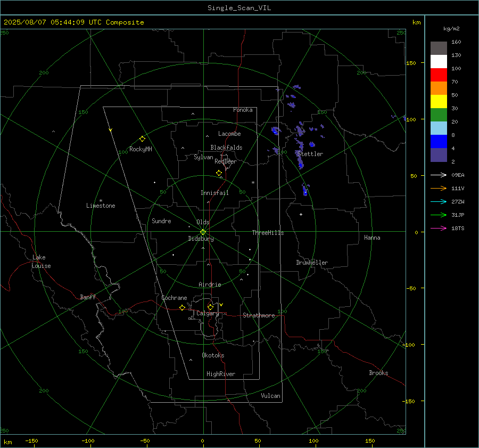The image size is (479, 448).
Task: Choose the purple 2-4 legend swatch
Action: pos(439,154)
